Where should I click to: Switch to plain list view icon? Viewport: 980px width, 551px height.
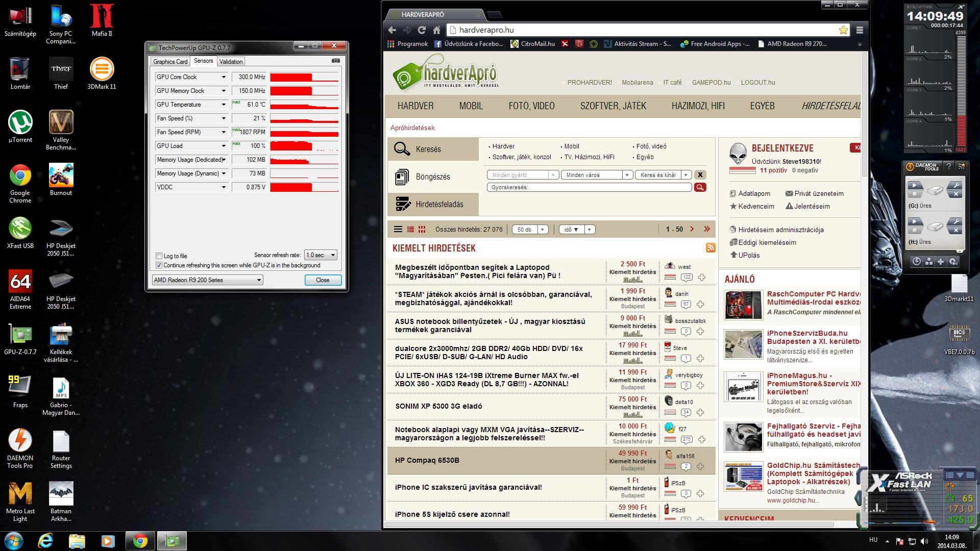point(398,230)
